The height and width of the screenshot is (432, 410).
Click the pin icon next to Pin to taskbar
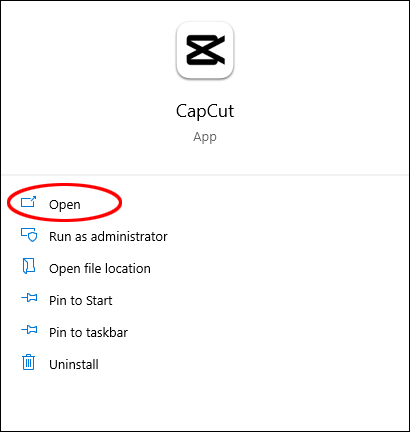[29, 330]
